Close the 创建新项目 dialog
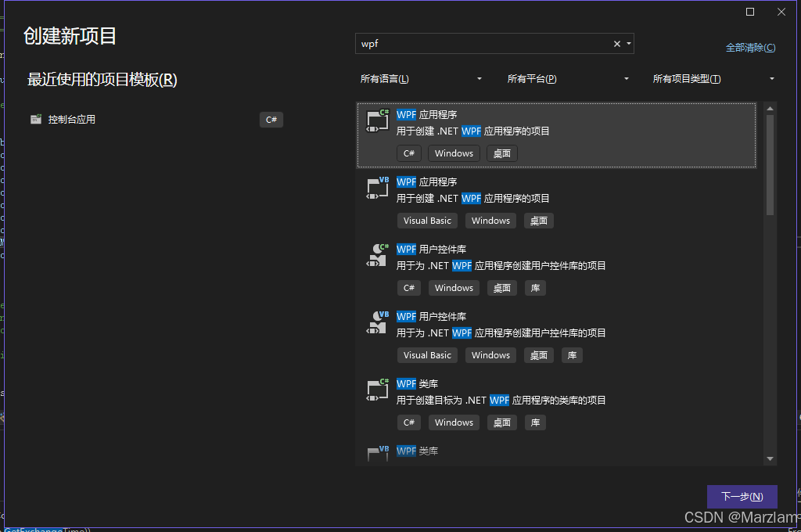The width and height of the screenshot is (801, 532). click(x=781, y=12)
